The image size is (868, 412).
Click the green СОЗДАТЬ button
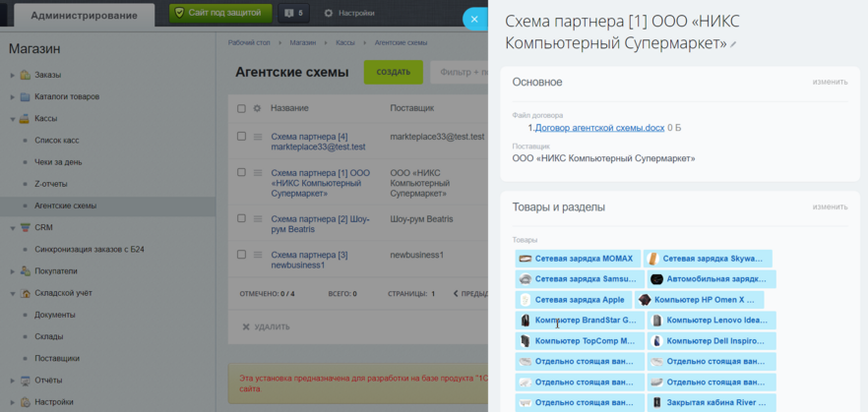pos(393,72)
